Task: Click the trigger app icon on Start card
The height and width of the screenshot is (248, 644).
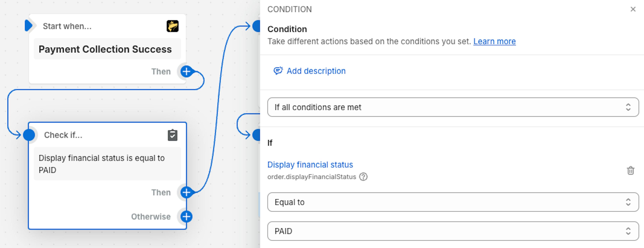Action: 173,26
